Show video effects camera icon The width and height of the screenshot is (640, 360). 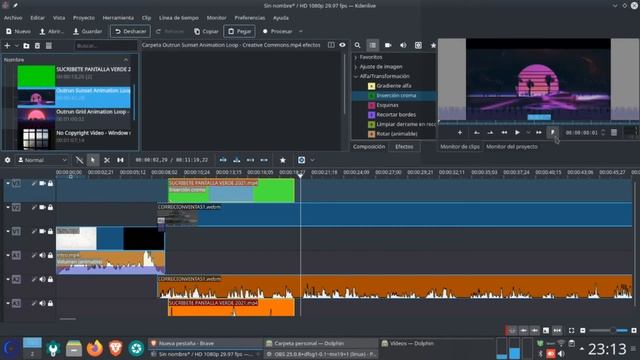pyautogui.click(x=388, y=45)
